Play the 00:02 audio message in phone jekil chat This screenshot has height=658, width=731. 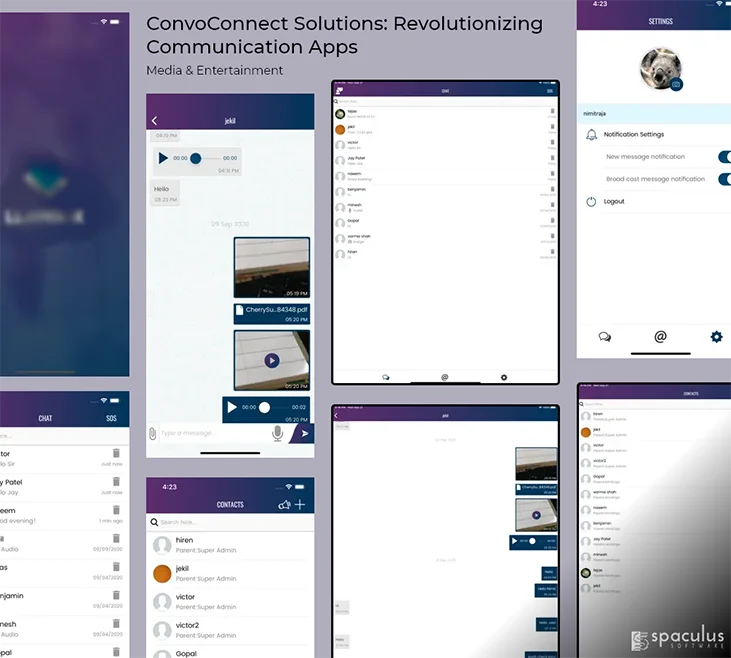232,407
